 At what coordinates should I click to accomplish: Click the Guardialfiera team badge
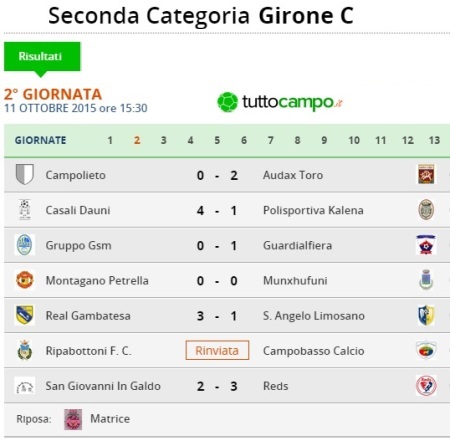426,245
